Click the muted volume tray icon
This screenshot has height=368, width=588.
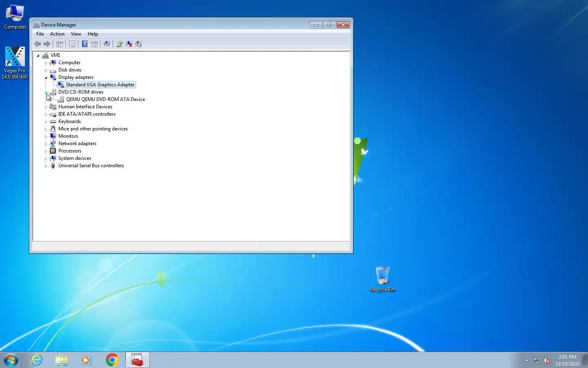tap(547, 360)
